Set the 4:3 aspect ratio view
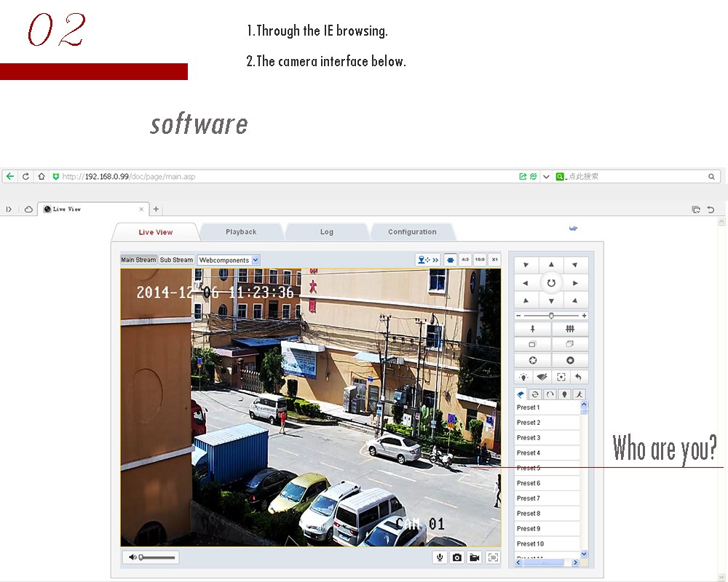 465,259
